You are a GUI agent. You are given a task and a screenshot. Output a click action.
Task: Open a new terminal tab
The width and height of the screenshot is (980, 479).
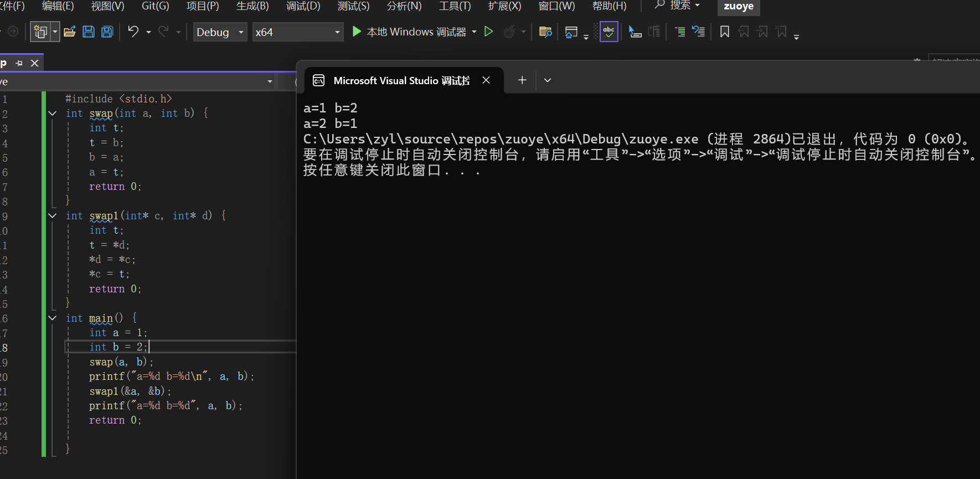tap(522, 80)
